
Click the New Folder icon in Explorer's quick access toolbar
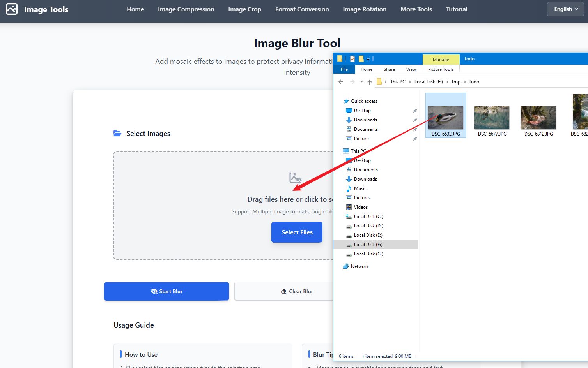tap(361, 59)
